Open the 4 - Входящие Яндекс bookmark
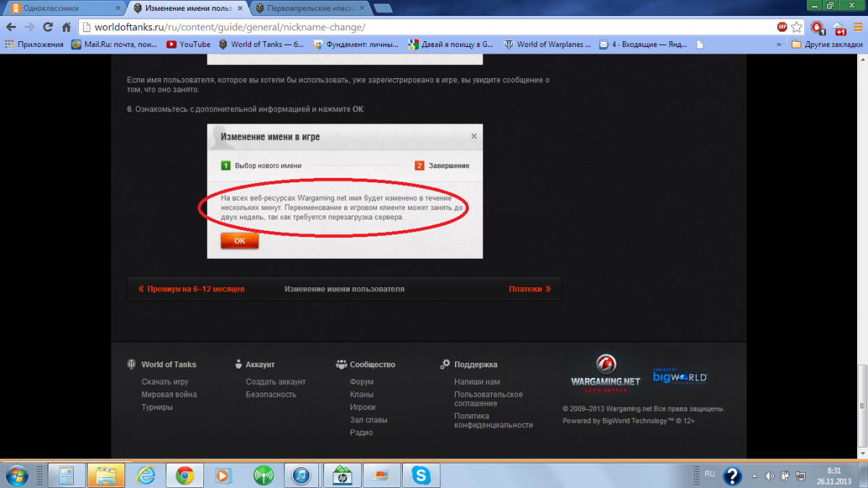868x488 pixels. (642, 44)
